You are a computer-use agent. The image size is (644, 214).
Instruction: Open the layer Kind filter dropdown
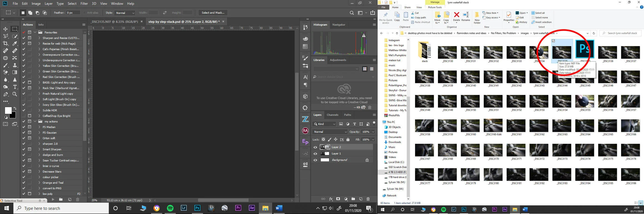point(324,124)
